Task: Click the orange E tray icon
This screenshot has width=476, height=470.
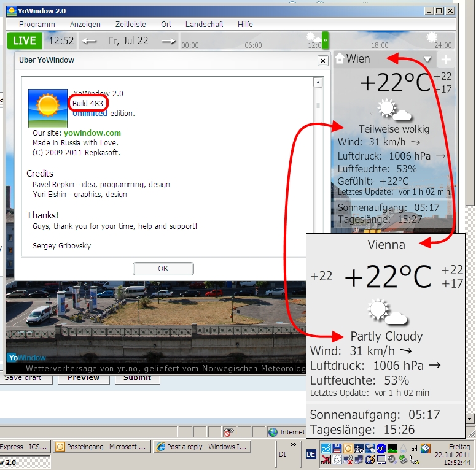Action: (x=426, y=449)
